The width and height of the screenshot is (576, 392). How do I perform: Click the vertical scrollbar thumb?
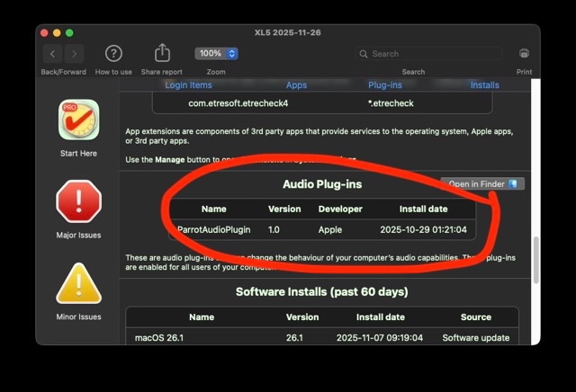click(x=536, y=260)
